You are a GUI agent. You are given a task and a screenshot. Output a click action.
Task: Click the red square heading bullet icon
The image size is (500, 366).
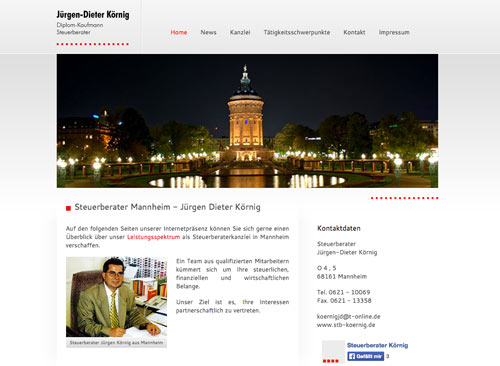tap(68, 208)
